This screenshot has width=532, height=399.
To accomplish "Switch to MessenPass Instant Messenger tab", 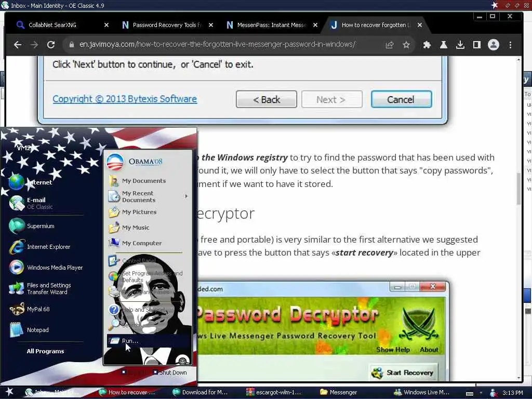I will coord(270,25).
